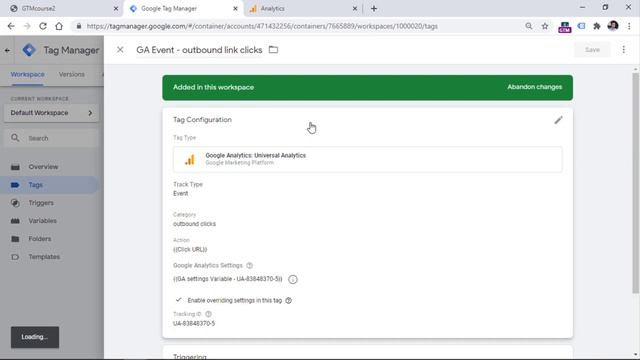
Task: Click the greyed-out Save button
Action: pos(592,50)
